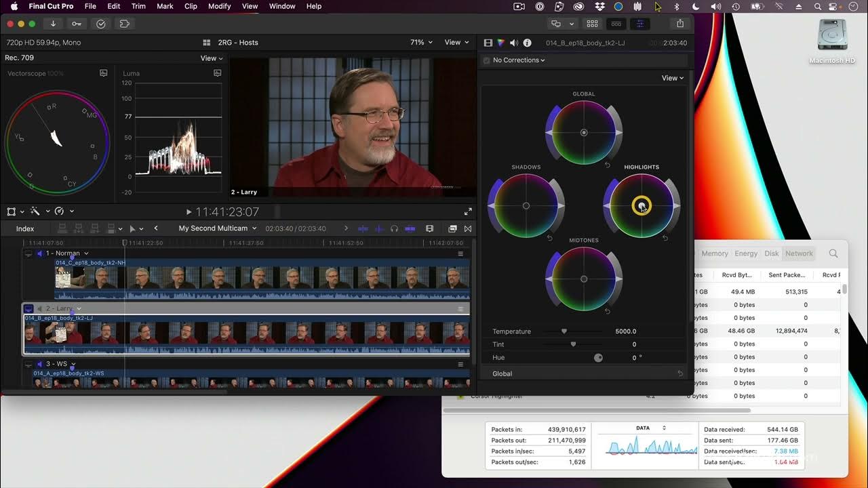Open the My Second Multicam dropdown
This screenshot has height=488, width=868.
pyautogui.click(x=218, y=228)
